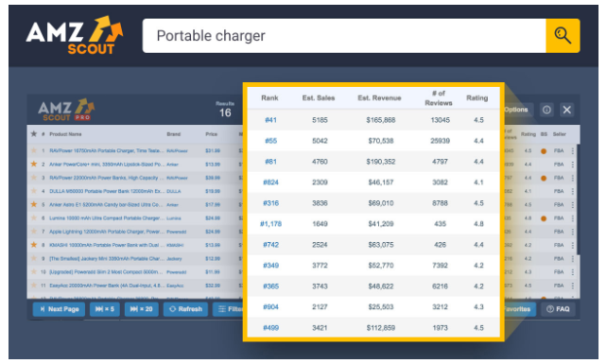Open three-dot menu for Lumina row
Image resolution: width=607 pixels, height=364 pixels.
573,218
